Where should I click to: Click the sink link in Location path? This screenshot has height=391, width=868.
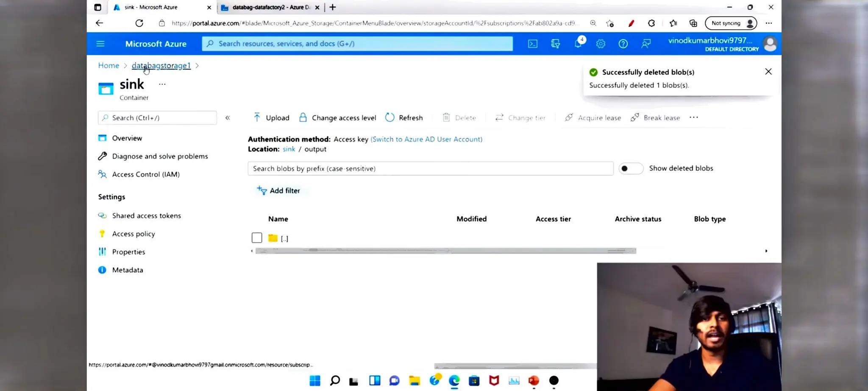(x=289, y=149)
